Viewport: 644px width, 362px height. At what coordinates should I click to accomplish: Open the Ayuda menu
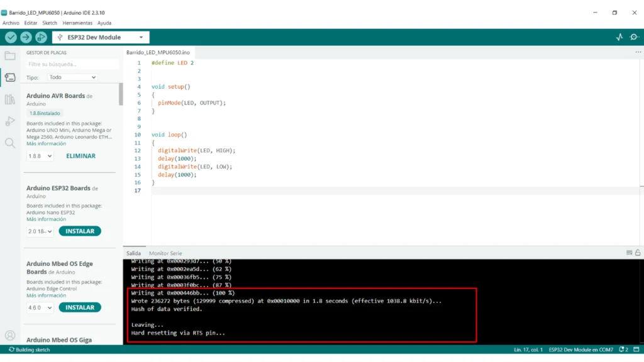click(104, 23)
